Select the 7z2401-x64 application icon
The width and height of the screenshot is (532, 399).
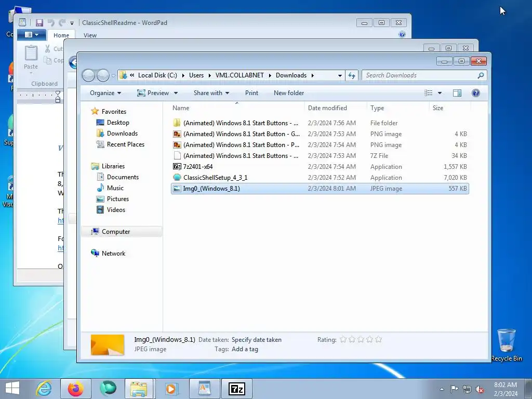(x=177, y=167)
